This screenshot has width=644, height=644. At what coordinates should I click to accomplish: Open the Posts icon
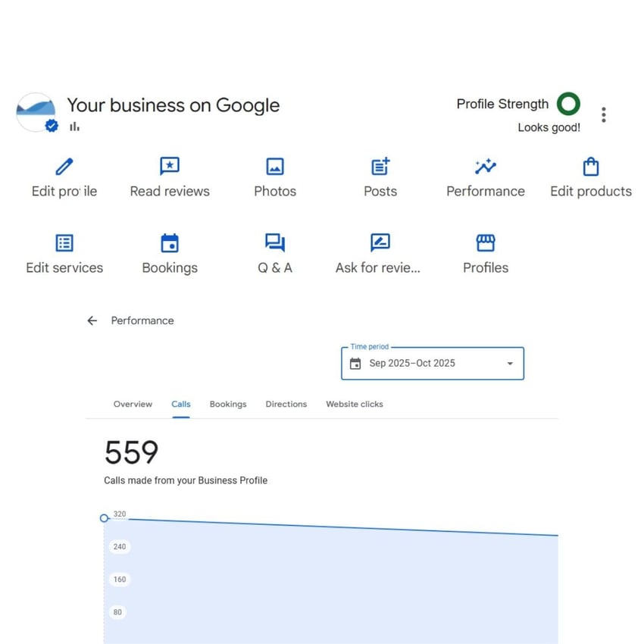pos(380,166)
